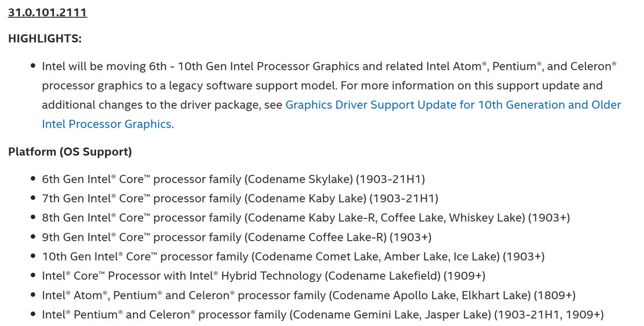Click '(1903-21H1, 1909+)' text in the last item
This screenshot has height=326, width=644.
pyautogui.click(x=548, y=314)
